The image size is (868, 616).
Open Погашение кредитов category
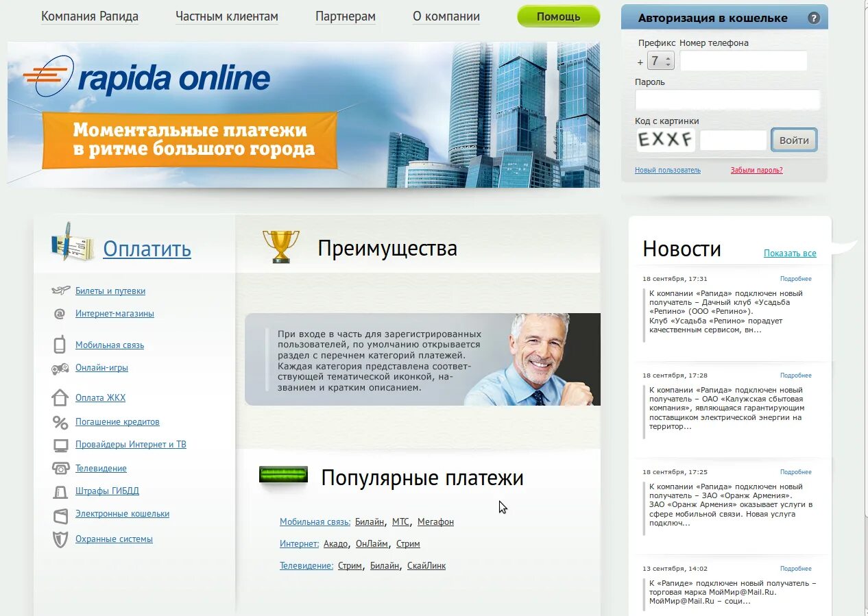pyautogui.click(x=117, y=422)
